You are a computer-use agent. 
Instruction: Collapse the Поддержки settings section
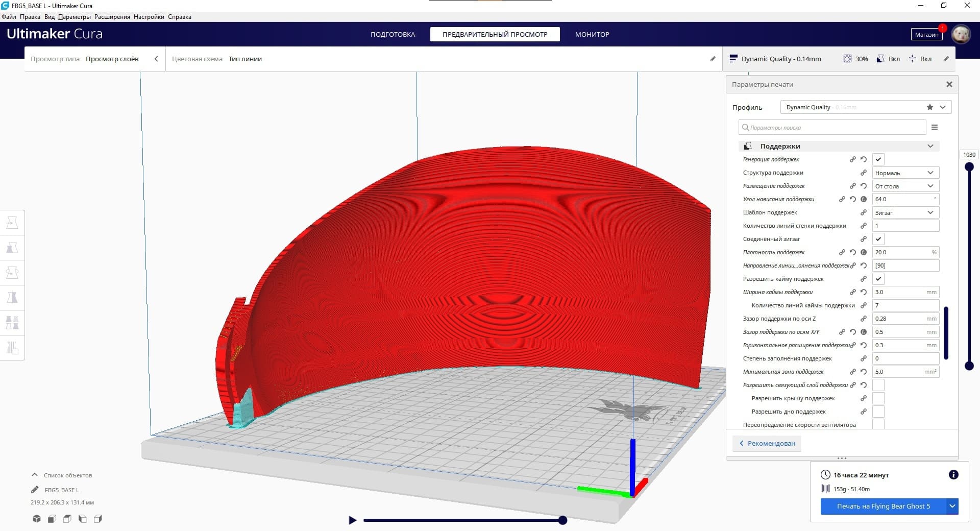[839, 146]
